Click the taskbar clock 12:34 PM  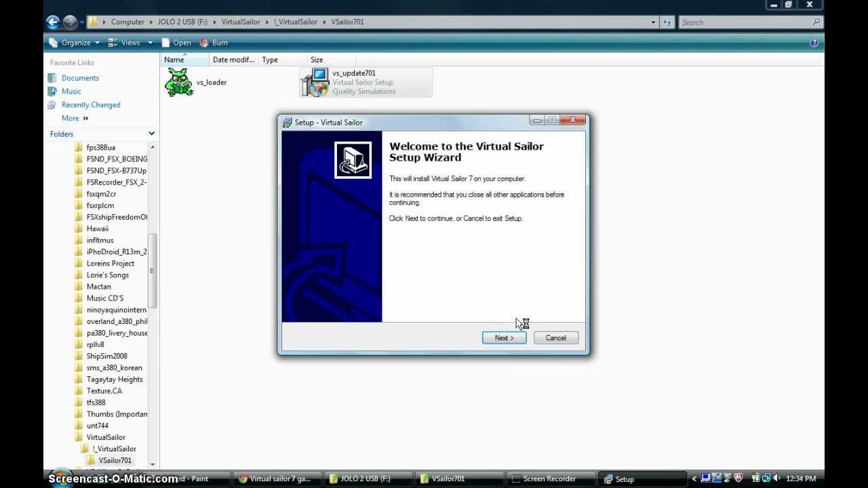tap(801, 479)
